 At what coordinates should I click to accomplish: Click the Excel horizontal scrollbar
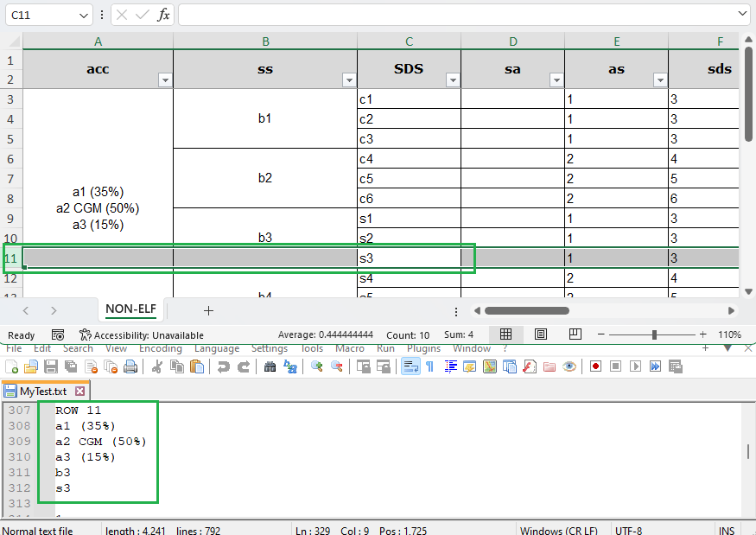(527, 310)
